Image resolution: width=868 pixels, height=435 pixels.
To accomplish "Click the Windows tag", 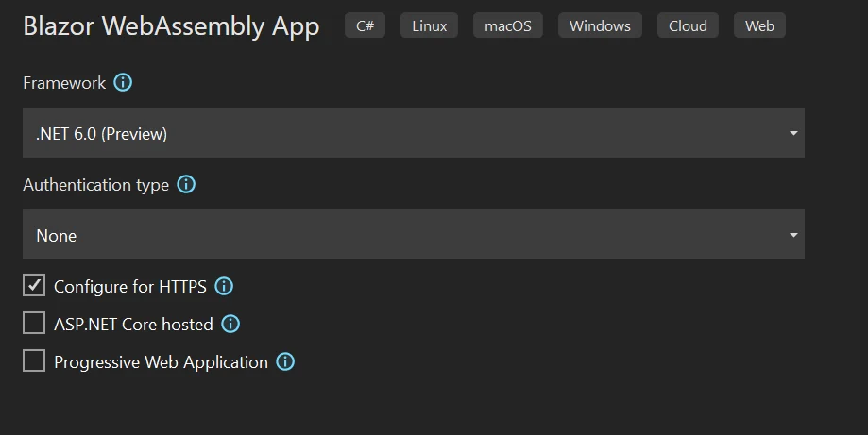I will [600, 25].
